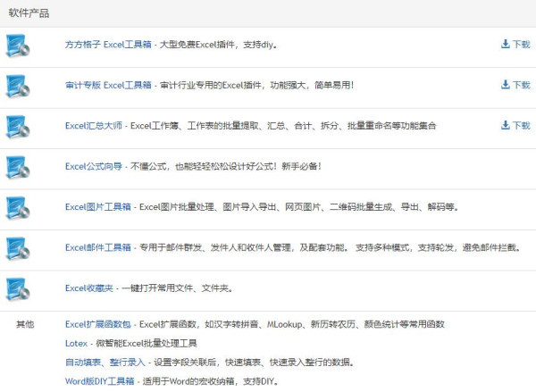Click description 设置字段关联后，快速填表、快速录入整行的数据。
The height and width of the screenshot is (392, 536).
[254, 363]
